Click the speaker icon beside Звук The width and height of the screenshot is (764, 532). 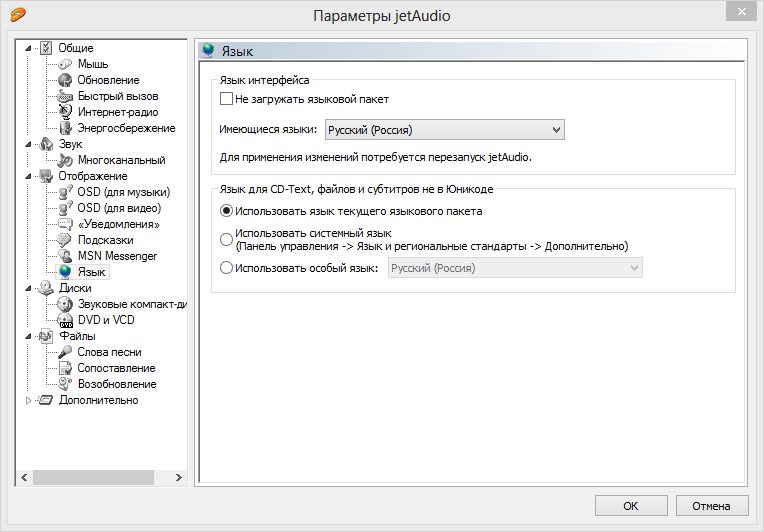click(x=46, y=144)
